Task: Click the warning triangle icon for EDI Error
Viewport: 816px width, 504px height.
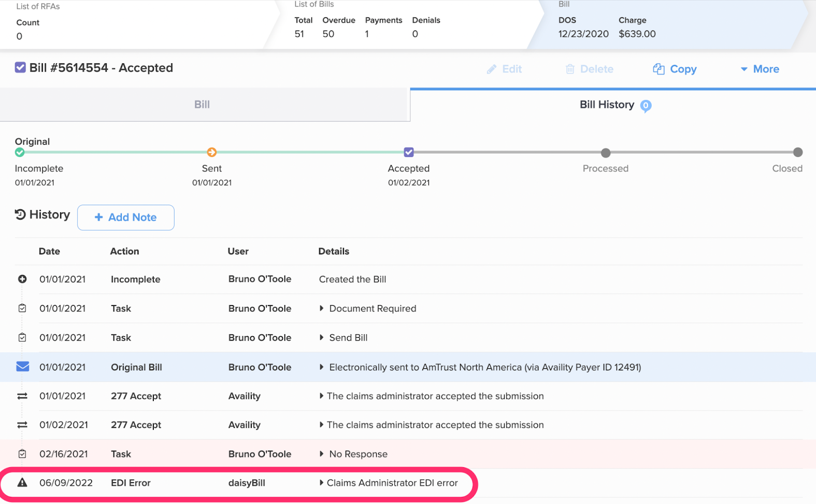Action: (22, 483)
